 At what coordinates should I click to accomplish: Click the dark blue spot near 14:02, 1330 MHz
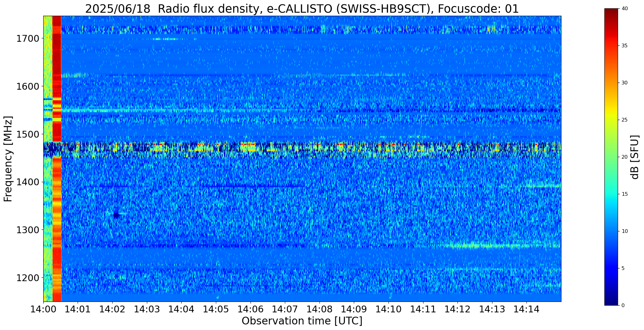pyautogui.click(x=116, y=215)
